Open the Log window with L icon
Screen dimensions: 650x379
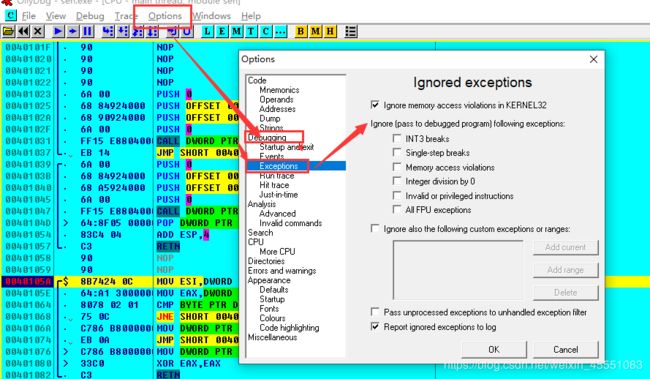tap(207, 32)
